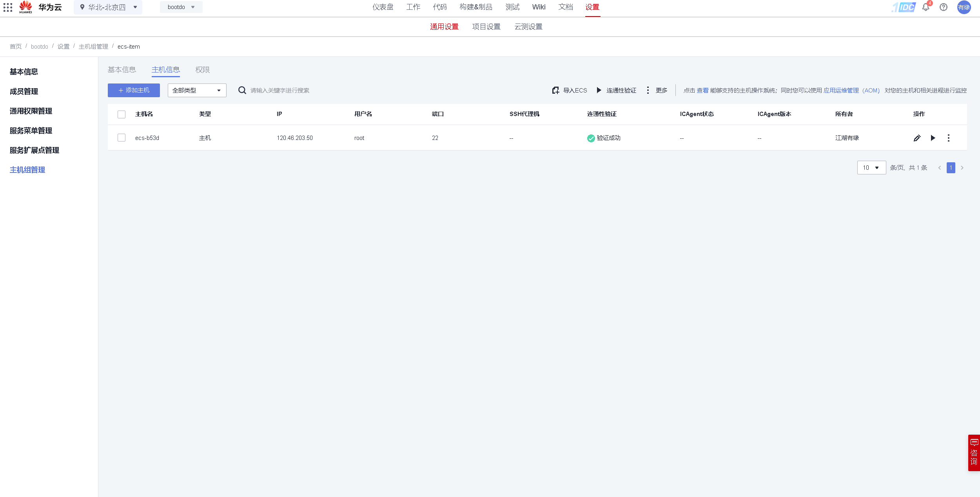
Task: Open the help question mark icon
Action: coord(944,7)
